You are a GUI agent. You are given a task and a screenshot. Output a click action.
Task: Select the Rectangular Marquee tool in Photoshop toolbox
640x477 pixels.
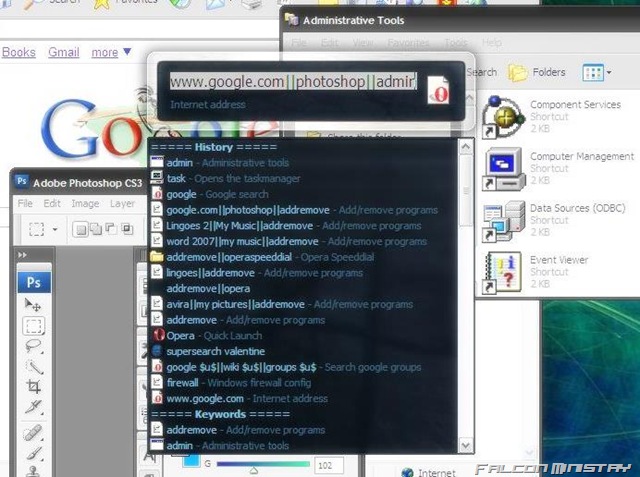33,326
